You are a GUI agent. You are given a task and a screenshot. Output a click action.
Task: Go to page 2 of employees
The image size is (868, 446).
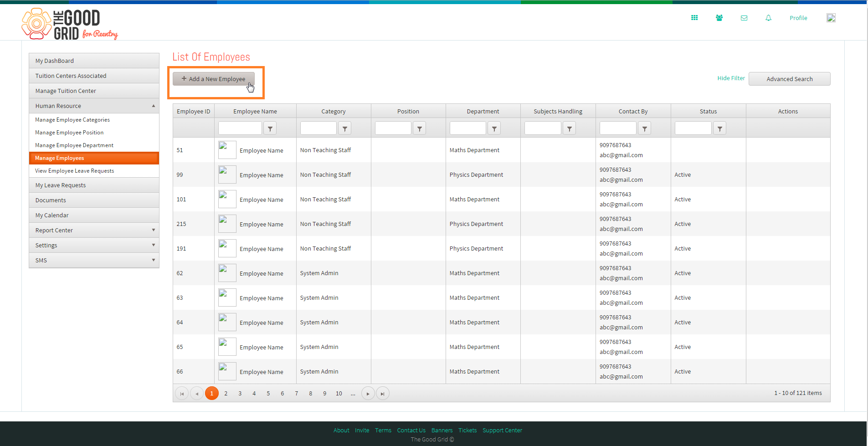tap(226, 394)
